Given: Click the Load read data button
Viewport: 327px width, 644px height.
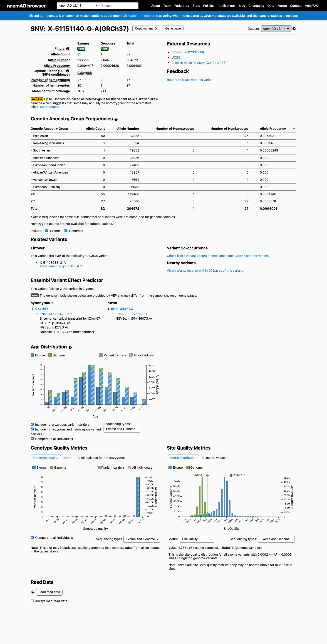Looking at the screenshot, I should coord(49,592).
